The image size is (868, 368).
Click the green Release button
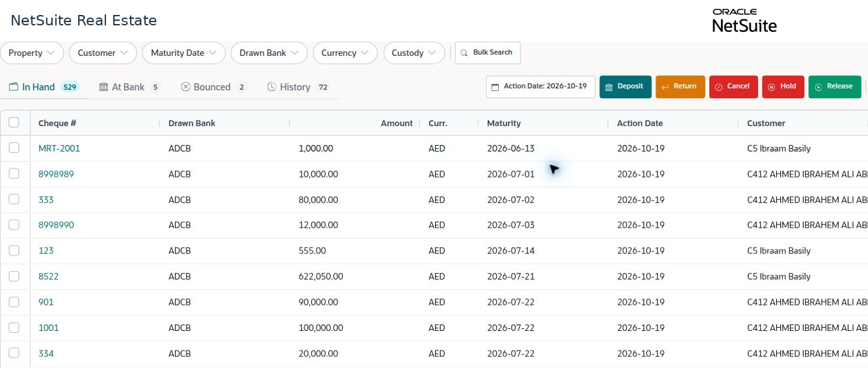[835, 87]
